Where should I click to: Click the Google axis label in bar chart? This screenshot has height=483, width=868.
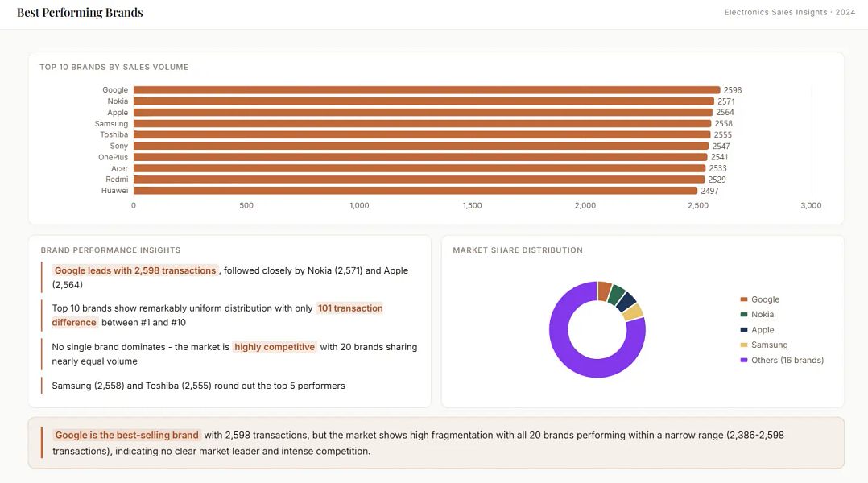pos(115,89)
